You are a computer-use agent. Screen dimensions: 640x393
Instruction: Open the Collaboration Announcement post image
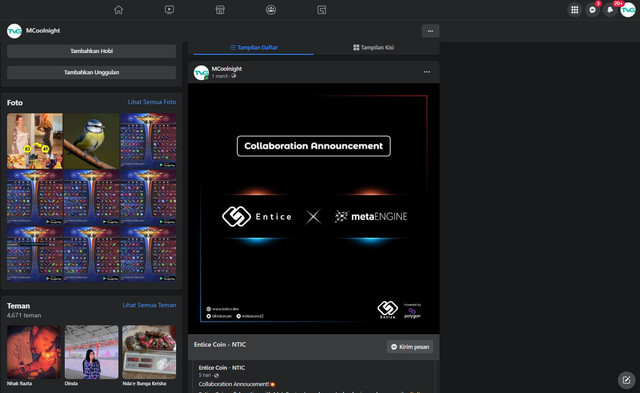tap(314, 209)
